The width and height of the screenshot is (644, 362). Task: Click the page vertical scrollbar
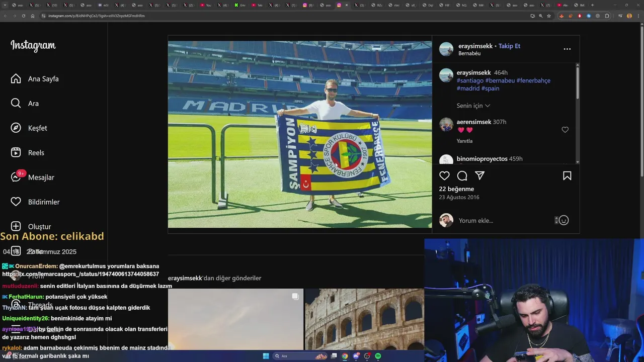[641, 101]
